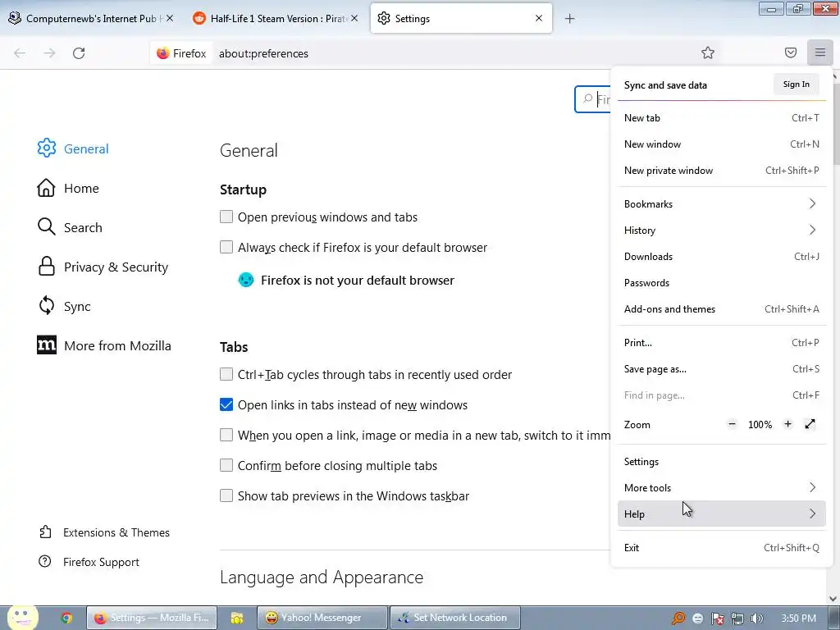Close the Computernewb's Internet Pub tab

pyautogui.click(x=169, y=18)
